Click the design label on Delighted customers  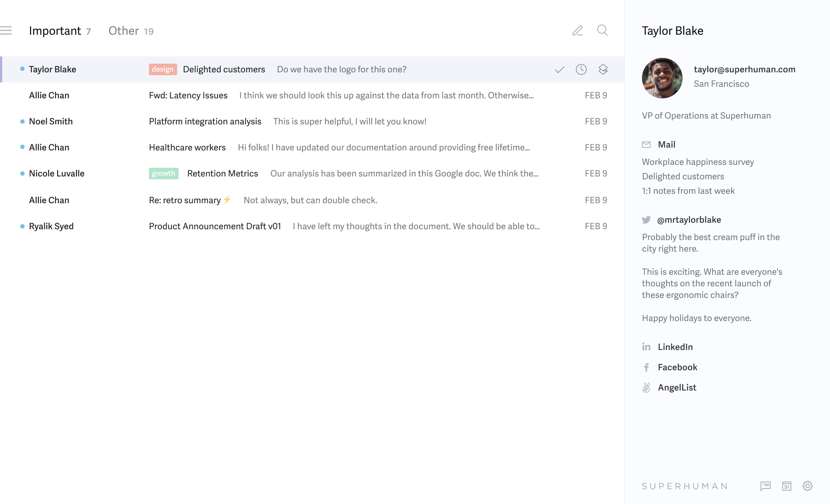point(163,69)
